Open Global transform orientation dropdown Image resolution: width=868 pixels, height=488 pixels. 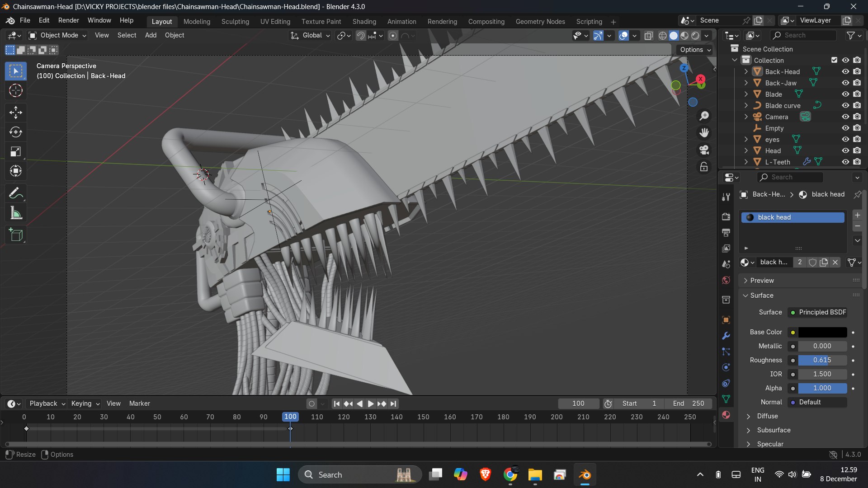tap(310, 35)
